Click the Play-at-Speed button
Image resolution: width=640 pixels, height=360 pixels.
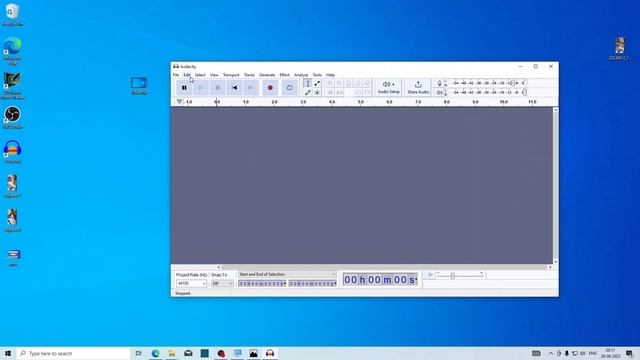(430, 275)
